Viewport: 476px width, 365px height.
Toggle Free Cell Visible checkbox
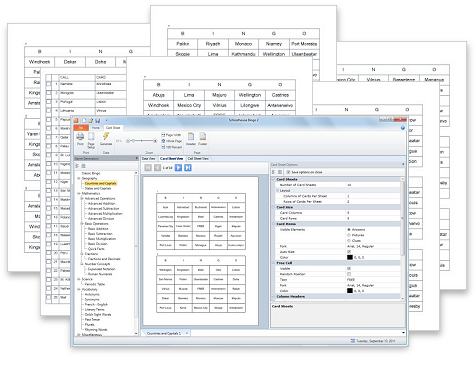(x=349, y=268)
